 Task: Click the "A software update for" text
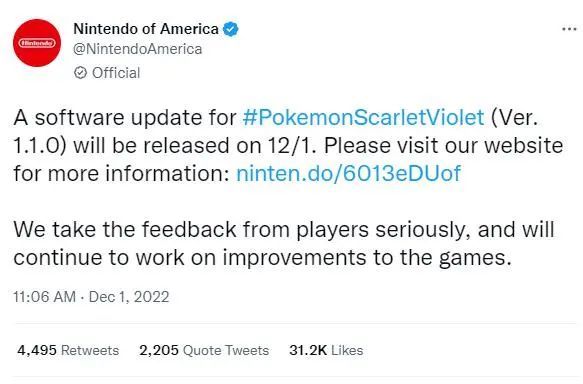[x=125, y=117]
